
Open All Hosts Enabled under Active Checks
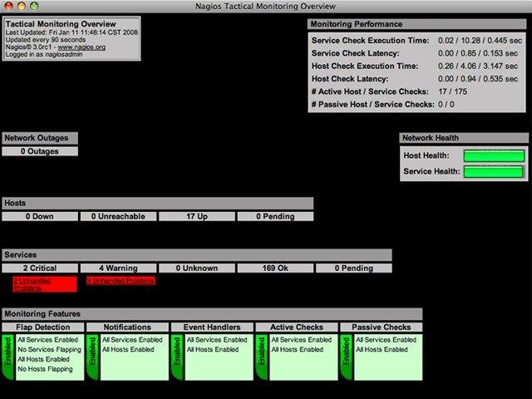[297, 349]
